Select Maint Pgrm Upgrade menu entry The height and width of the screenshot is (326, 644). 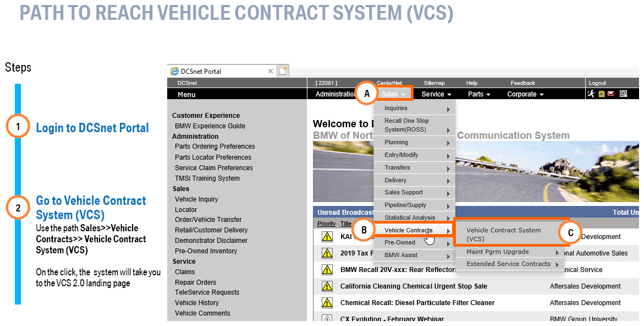click(497, 252)
